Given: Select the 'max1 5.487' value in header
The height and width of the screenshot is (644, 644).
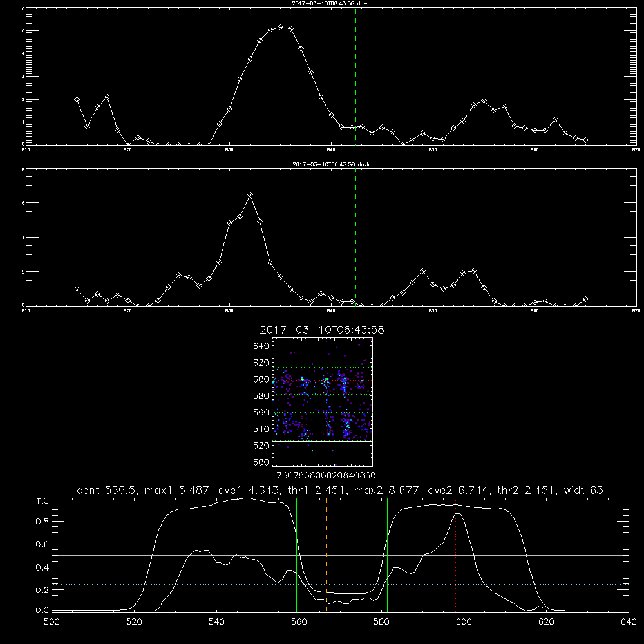Looking at the screenshot, I should [x=178, y=490].
